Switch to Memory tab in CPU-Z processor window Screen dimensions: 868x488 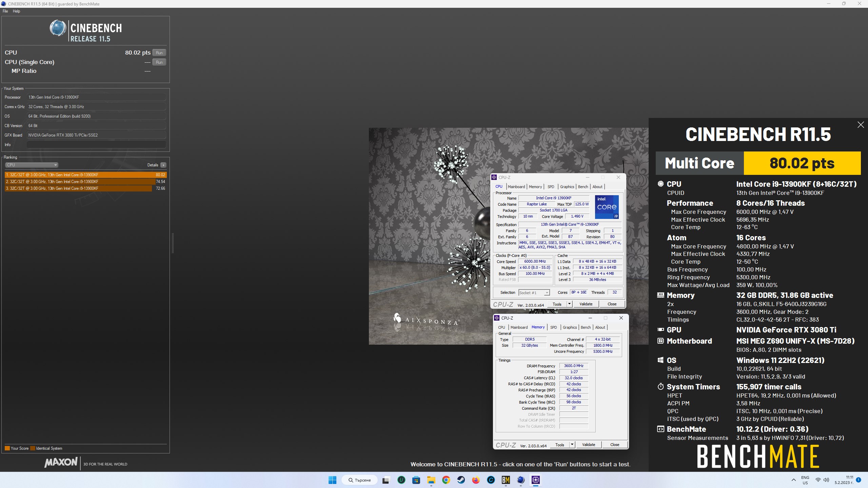point(535,187)
